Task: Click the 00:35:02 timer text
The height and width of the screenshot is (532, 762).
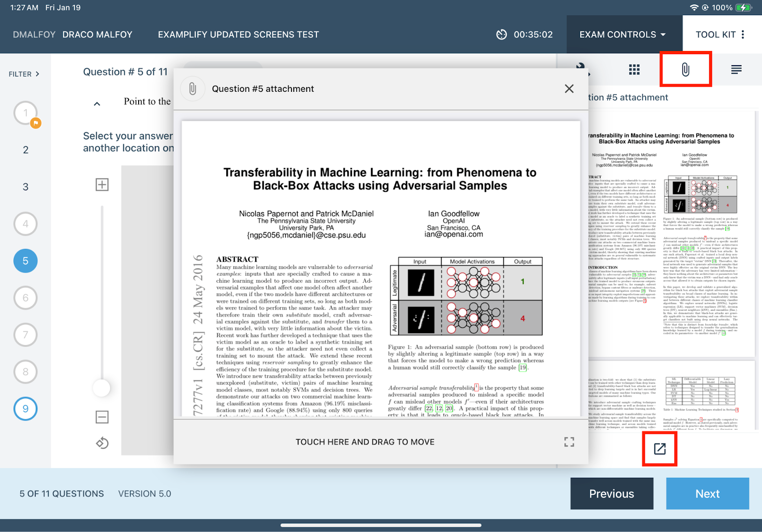Action: coord(533,35)
